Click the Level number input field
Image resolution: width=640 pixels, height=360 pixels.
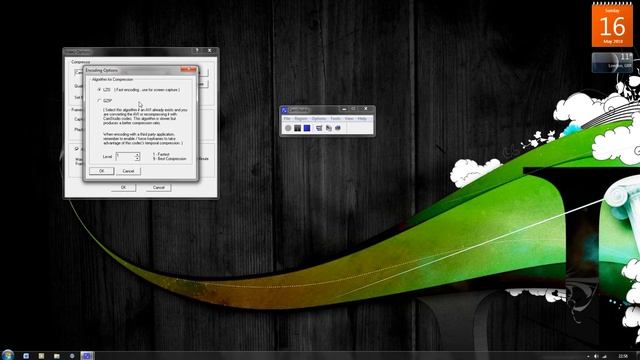tap(125, 157)
